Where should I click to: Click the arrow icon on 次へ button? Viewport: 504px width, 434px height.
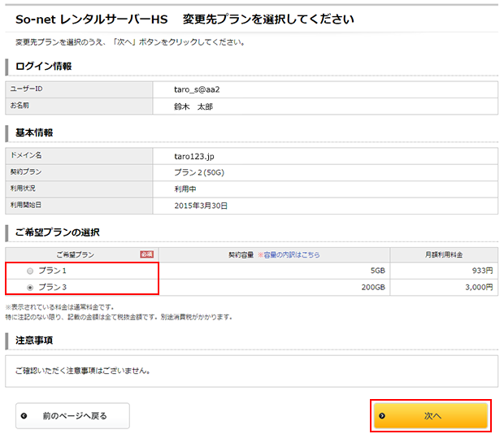tap(383, 415)
